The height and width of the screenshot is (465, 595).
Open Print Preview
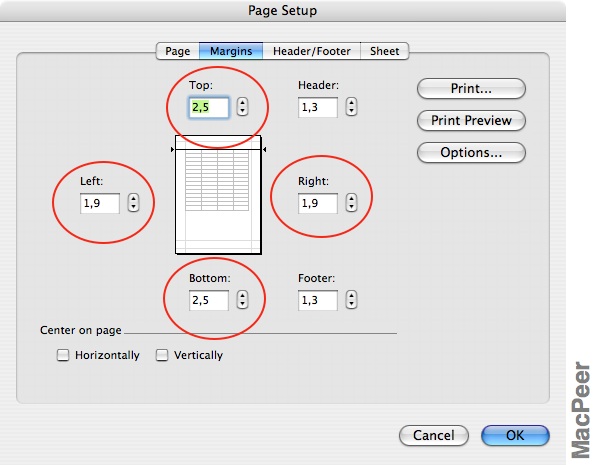(471, 121)
